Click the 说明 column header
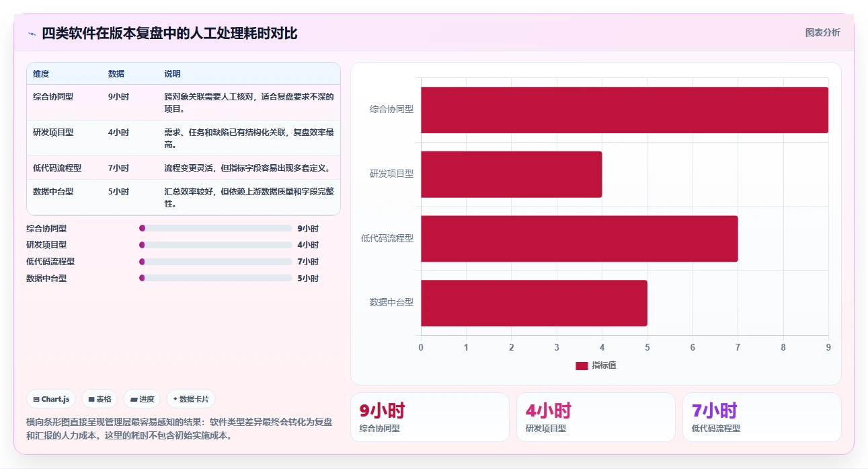868x469 pixels. 173,74
